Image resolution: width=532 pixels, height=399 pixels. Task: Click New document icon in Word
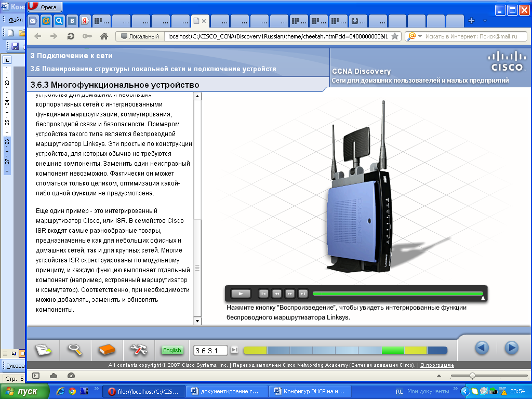click(10, 33)
